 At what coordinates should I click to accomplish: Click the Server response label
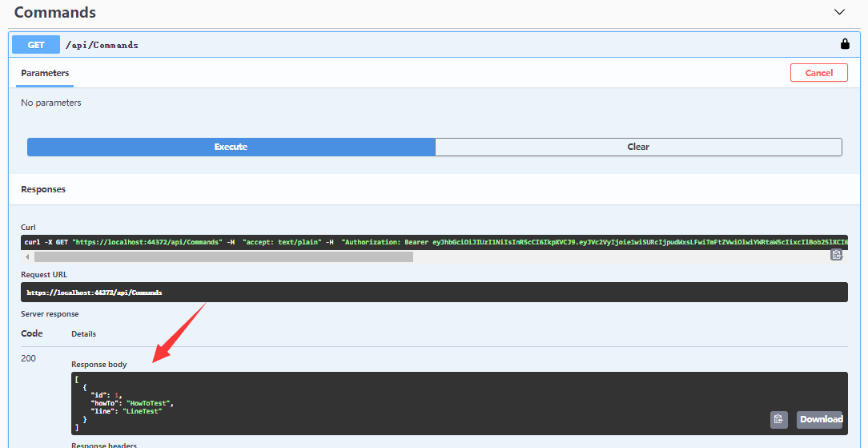tap(50, 314)
